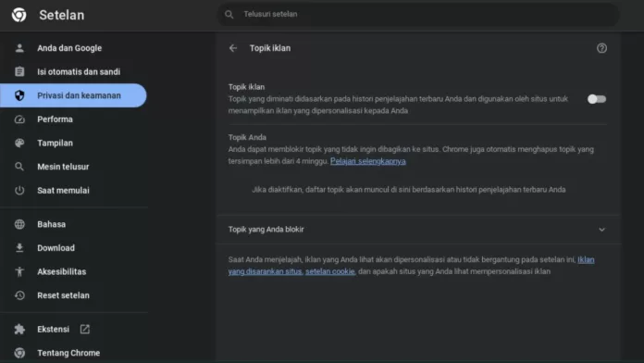Click the download arrow icon
Image resolution: width=644 pixels, height=363 pixels.
coord(19,248)
